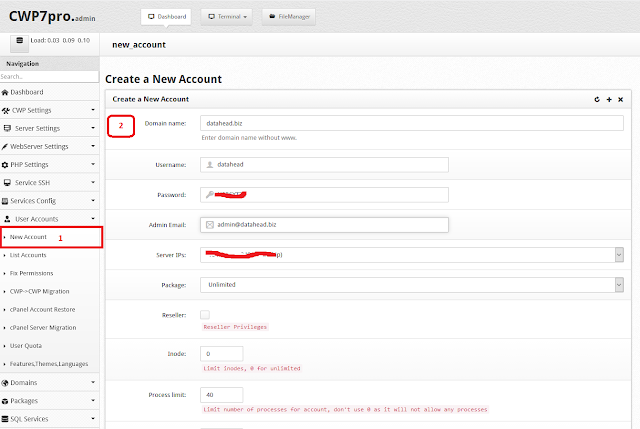Image resolution: width=640 pixels, height=429 pixels.
Task: Open the Terminal dropdown menu
Action: (x=227, y=17)
